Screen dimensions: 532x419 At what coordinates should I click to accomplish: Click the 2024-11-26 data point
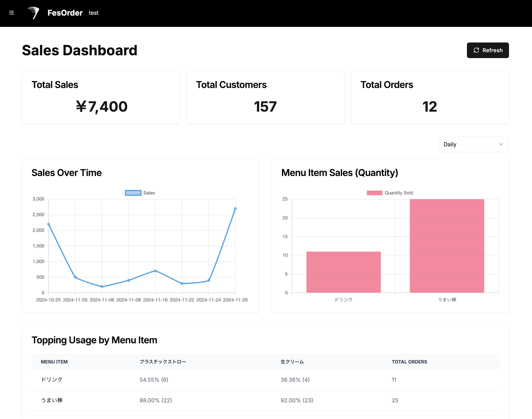pyautogui.click(x=235, y=209)
